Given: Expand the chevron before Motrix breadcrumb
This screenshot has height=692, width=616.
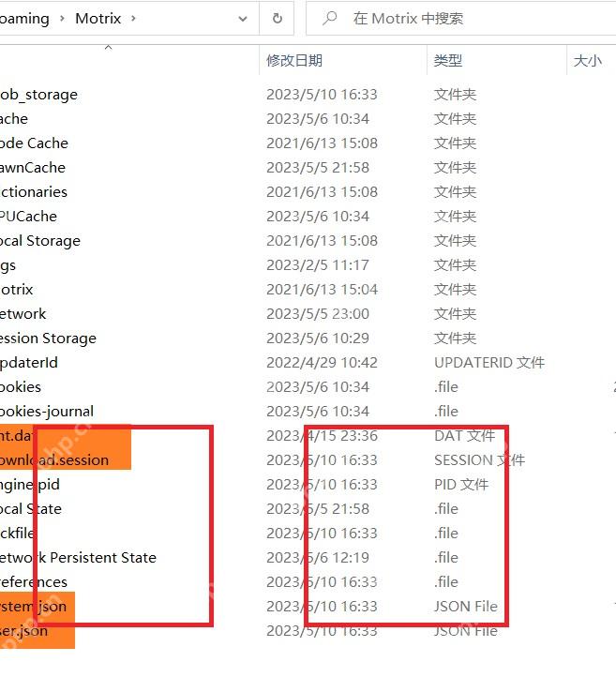Looking at the screenshot, I should 62,19.
